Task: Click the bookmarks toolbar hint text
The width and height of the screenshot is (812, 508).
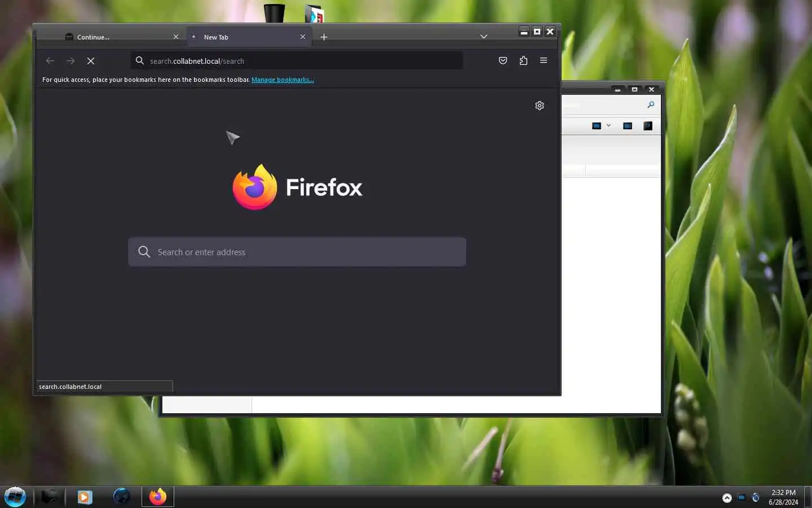Action: tap(146, 80)
